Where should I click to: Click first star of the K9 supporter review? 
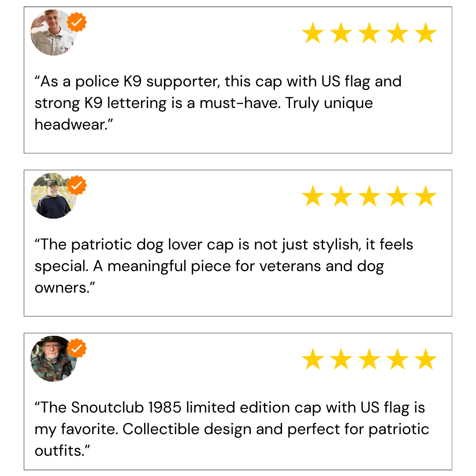[313, 33]
